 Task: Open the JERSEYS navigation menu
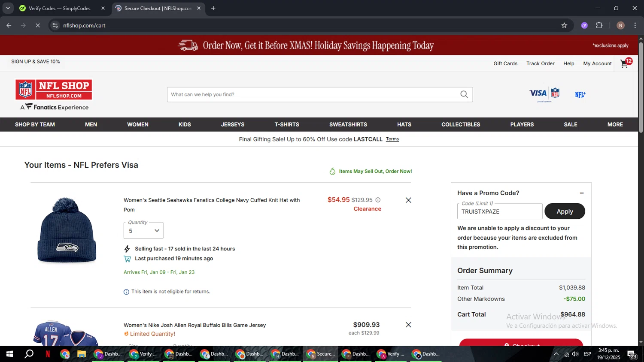233,124
